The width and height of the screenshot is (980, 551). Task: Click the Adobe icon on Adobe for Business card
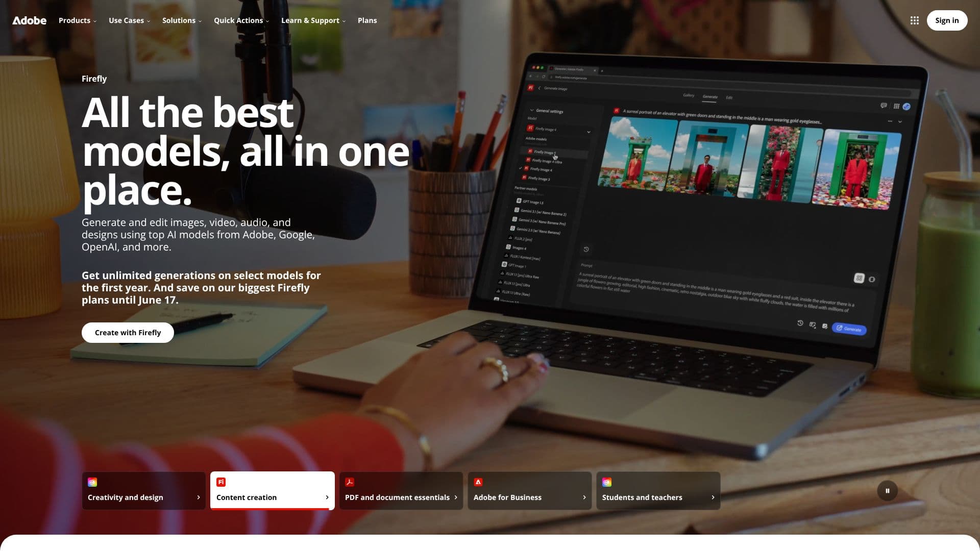(478, 482)
